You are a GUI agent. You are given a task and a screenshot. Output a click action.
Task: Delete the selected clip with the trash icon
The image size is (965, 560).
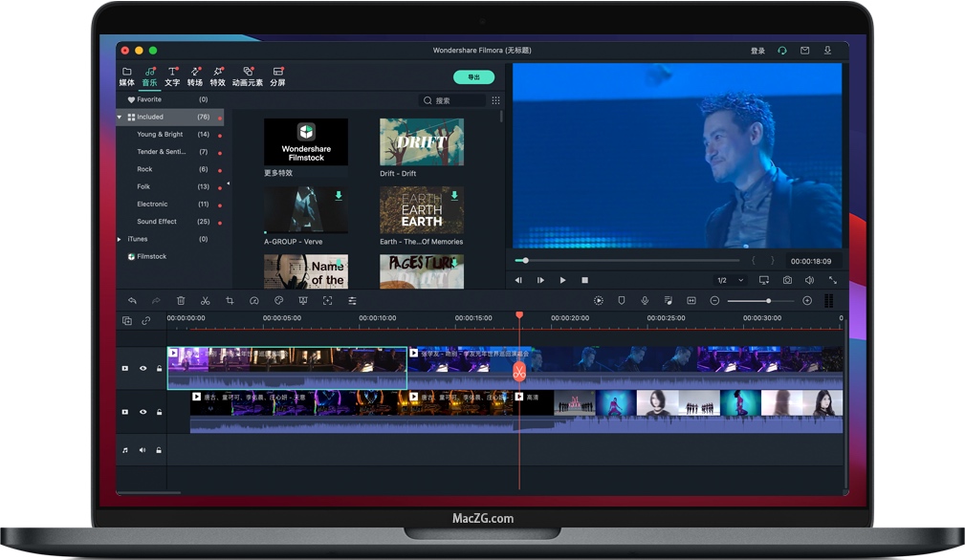[x=181, y=301]
